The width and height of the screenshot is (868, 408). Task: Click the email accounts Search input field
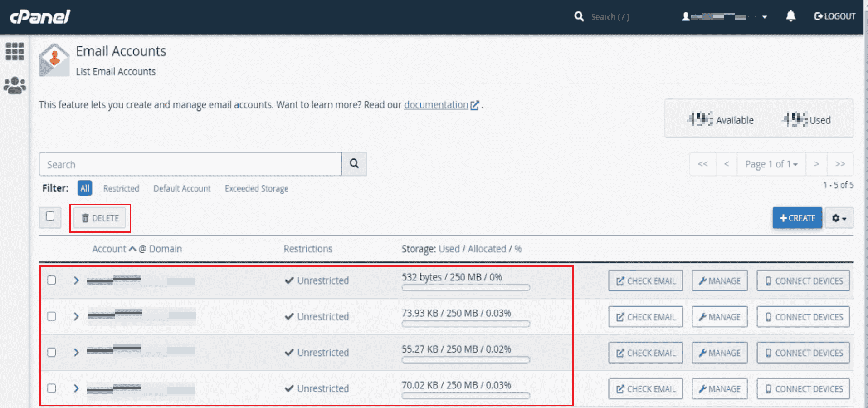click(190, 164)
